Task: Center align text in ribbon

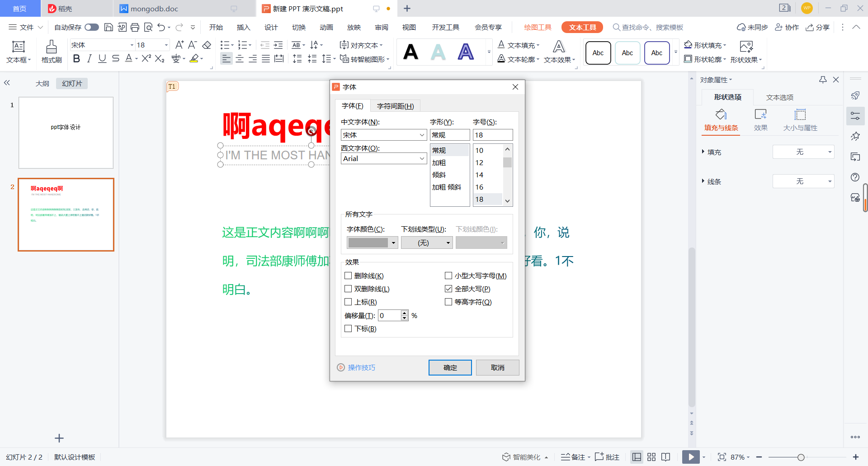Action: coord(240,59)
